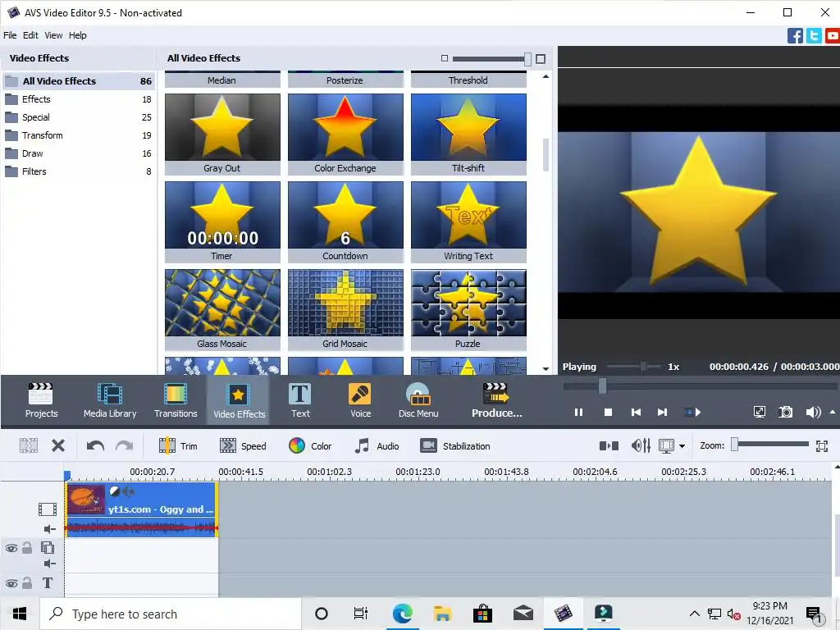Toggle lock on the text track

(27, 583)
